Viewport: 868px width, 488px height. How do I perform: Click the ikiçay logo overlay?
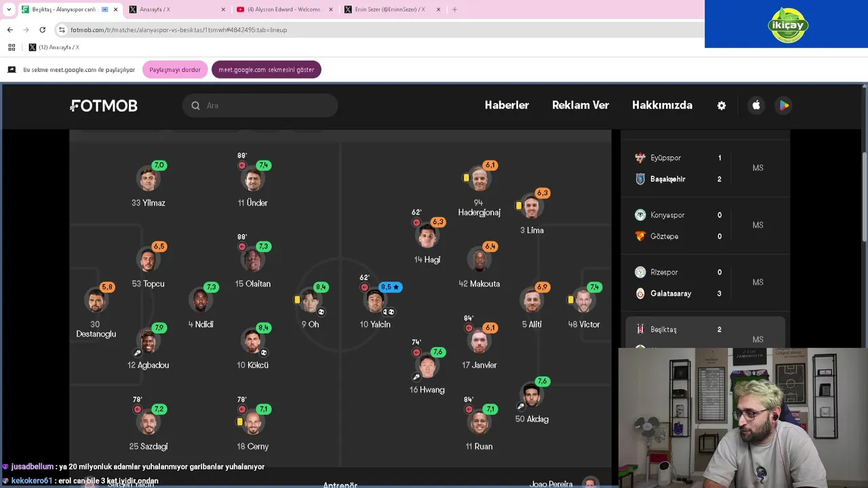787,25
